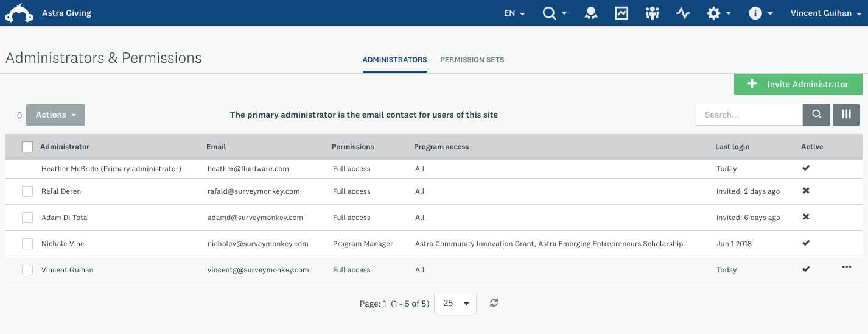Sort by the Program access column header
The image size is (868, 334).
pyautogui.click(x=441, y=147)
